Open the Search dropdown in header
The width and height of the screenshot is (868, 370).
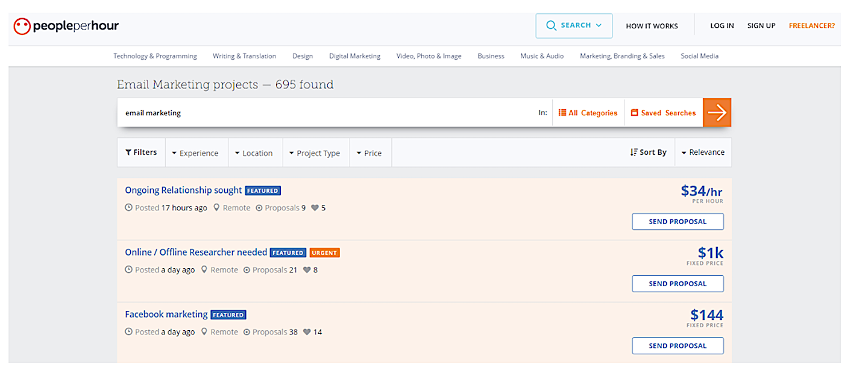coord(574,26)
